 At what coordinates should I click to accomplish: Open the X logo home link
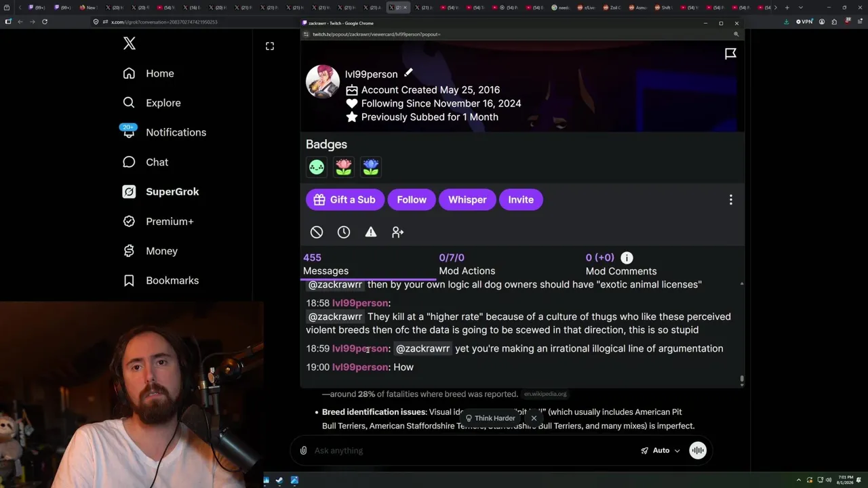point(130,44)
